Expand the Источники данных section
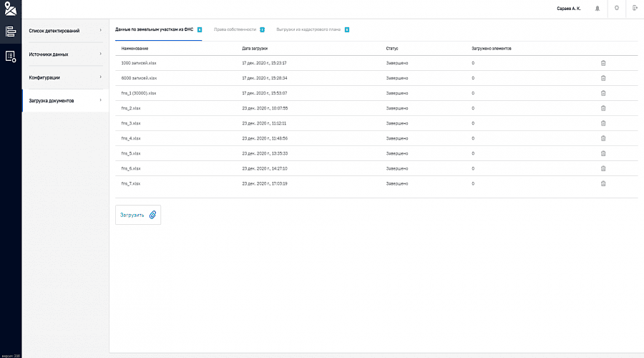This screenshot has height=358, width=644. click(64, 54)
